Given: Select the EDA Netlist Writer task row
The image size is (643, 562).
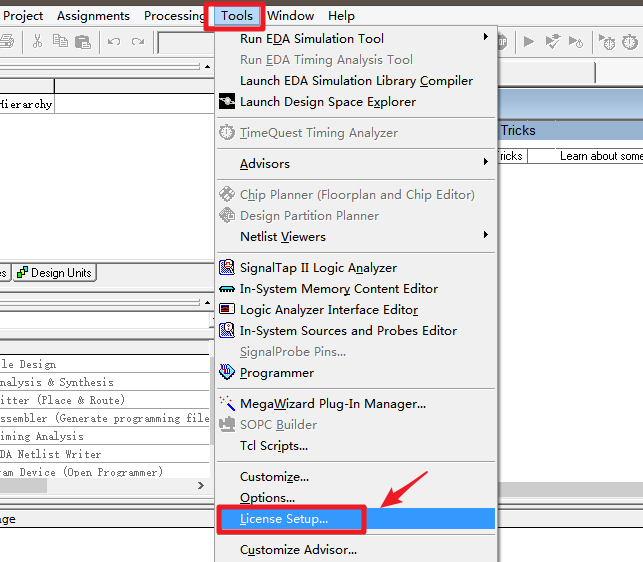Looking at the screenshot, I should [105, 455].
